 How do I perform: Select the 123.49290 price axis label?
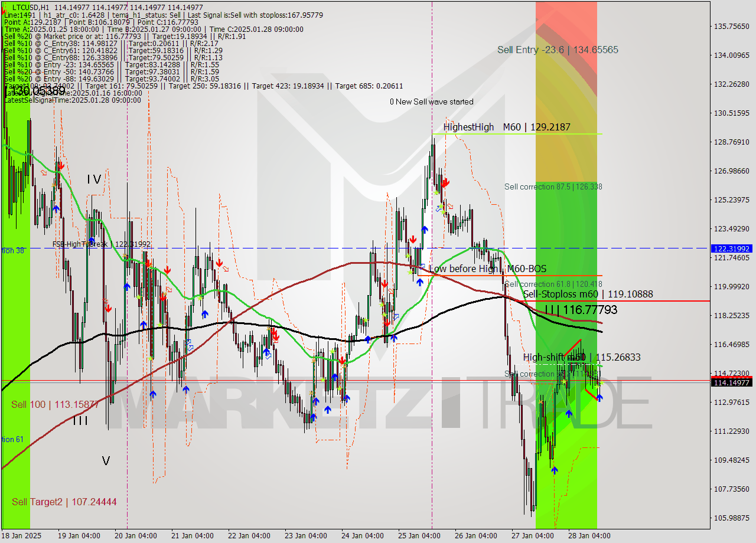tap(732, 228)
